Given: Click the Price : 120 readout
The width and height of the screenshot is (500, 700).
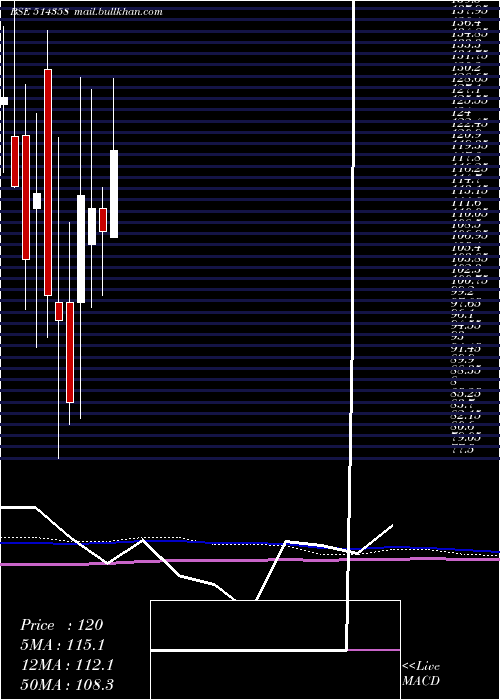Looking at the screenshot, I should 62,625.
